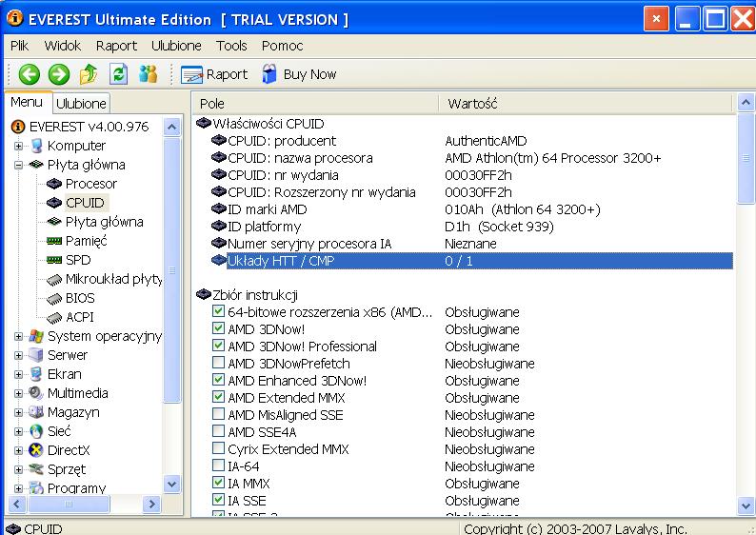Click the Multimedia speaker icon
This screenshot has height=535, width=756.
tap(36, 393)
